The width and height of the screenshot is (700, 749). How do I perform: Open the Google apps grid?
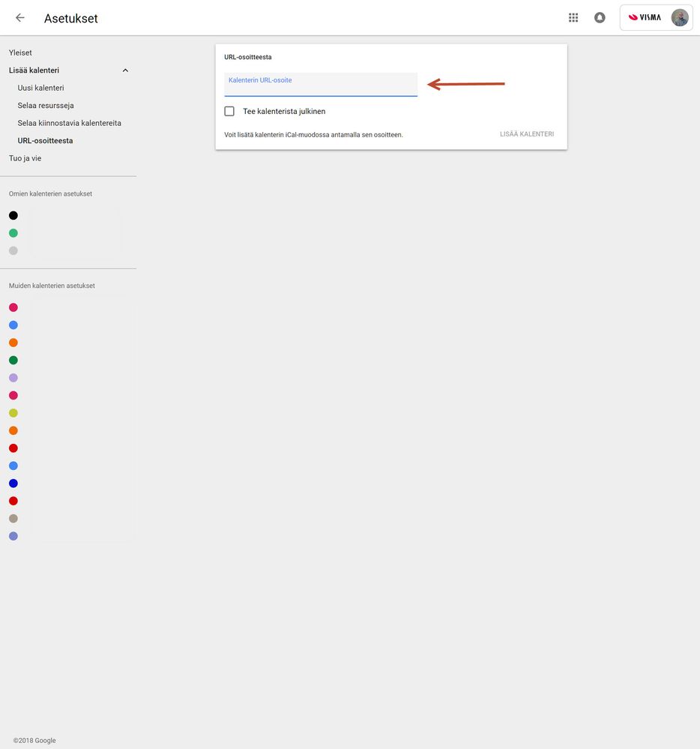[573, 18]
